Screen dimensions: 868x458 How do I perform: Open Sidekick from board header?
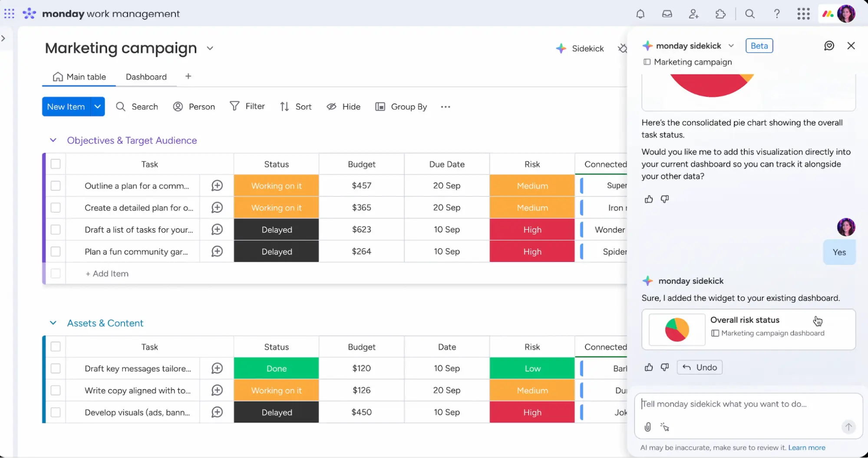pyautogui.click(x=580, y=49)
